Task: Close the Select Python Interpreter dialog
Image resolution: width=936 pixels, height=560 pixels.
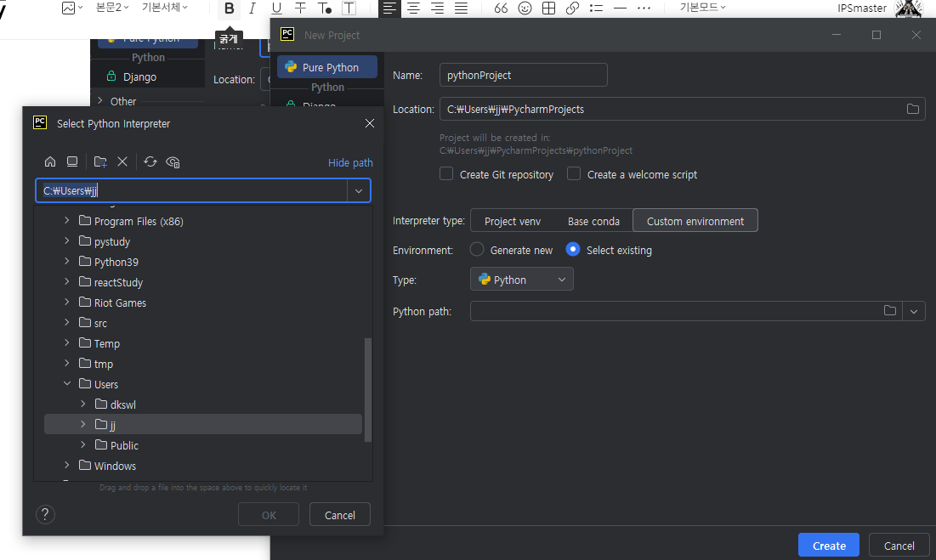Action: point(370,123)
